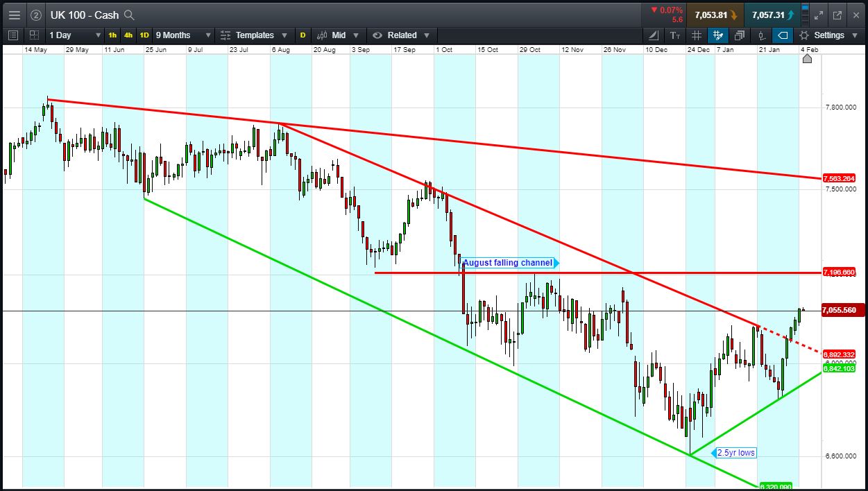The height and width of the screenshot is (491, 868).
Task: Click the stacked windows compare icon
Action: coord(740,35)
